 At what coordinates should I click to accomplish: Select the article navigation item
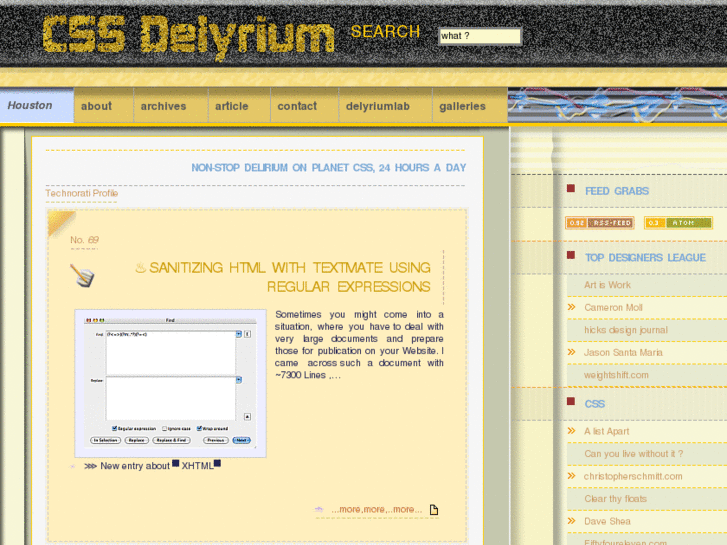[239, 106]
